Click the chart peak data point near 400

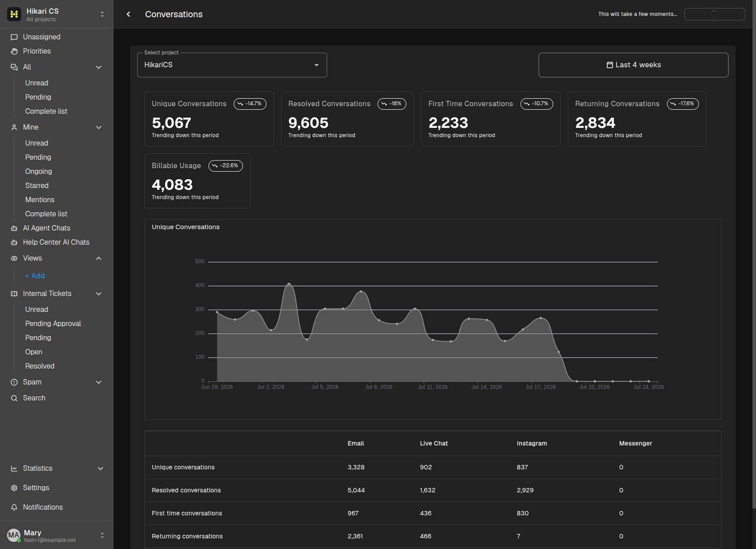click(289, 284)
